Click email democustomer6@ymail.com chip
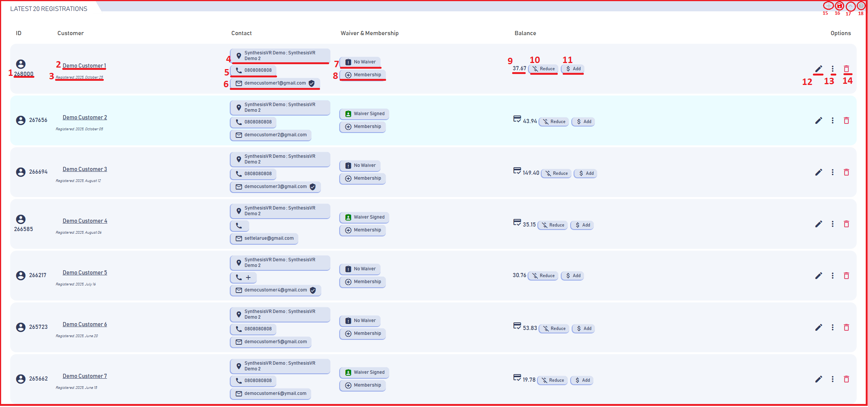The image size is (868, 407). click(x=271, y=393)
